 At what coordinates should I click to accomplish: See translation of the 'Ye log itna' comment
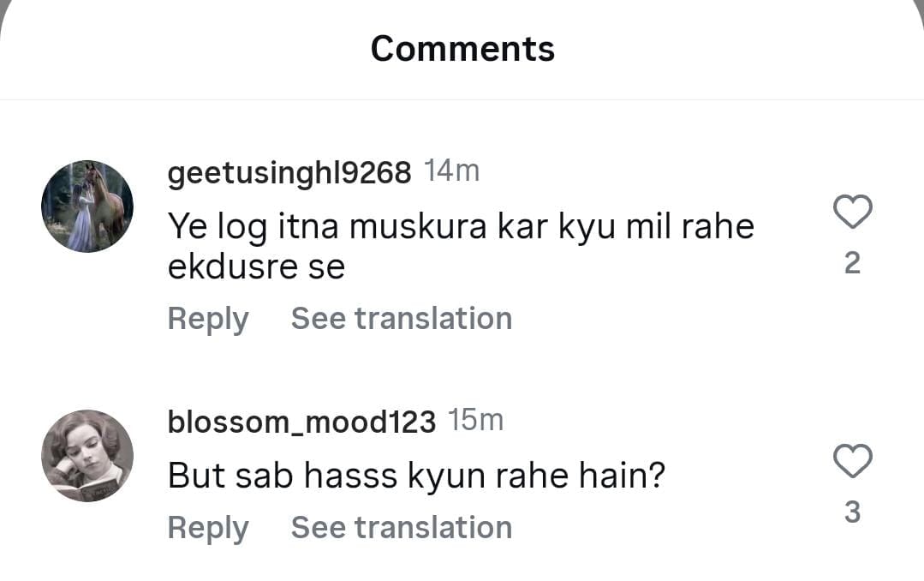coord(401,319)
